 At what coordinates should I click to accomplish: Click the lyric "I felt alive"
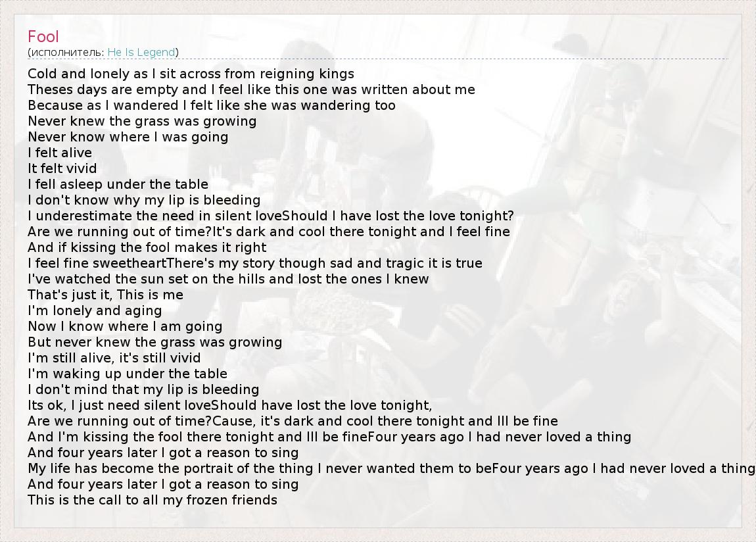point(60,153)
